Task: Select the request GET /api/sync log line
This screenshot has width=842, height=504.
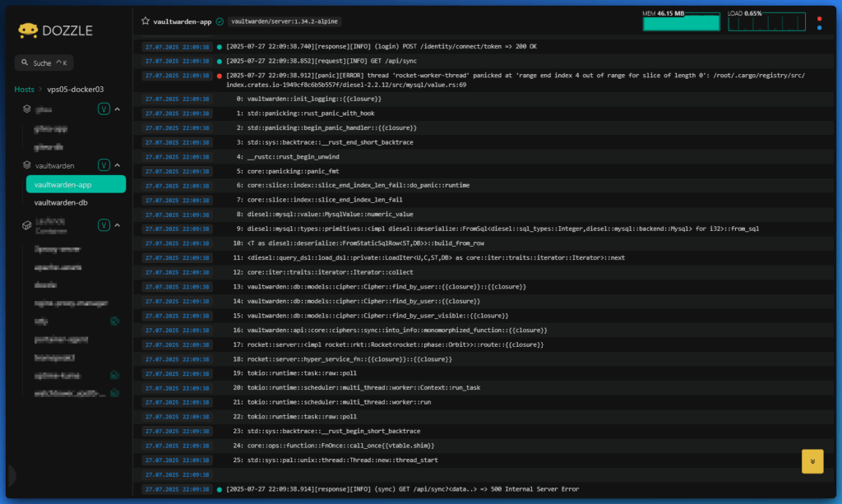Action: [322, 61]
